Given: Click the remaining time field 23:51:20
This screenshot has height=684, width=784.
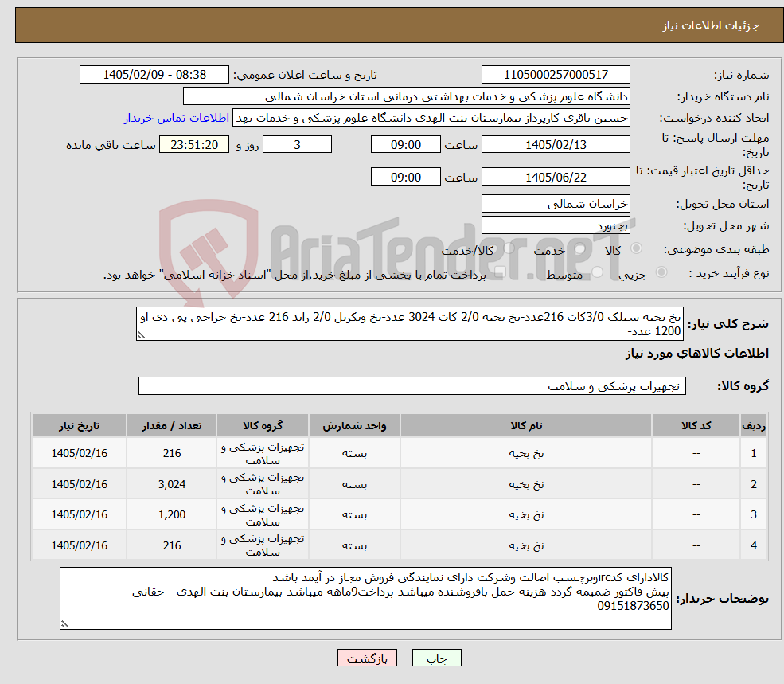Looking at the screenshot, I should 194,145.
